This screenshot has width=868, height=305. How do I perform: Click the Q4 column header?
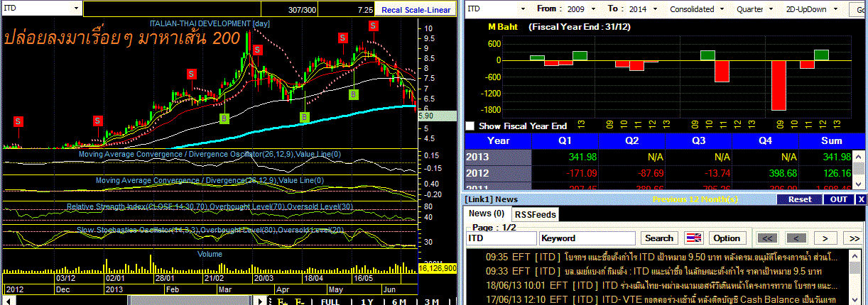[766, 140]
